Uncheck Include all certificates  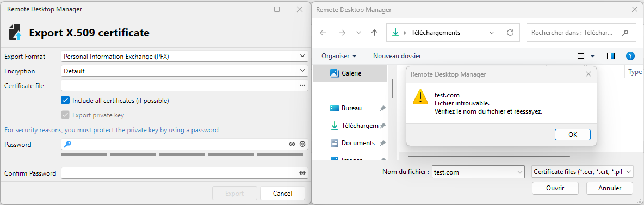(x=65, y=100)
